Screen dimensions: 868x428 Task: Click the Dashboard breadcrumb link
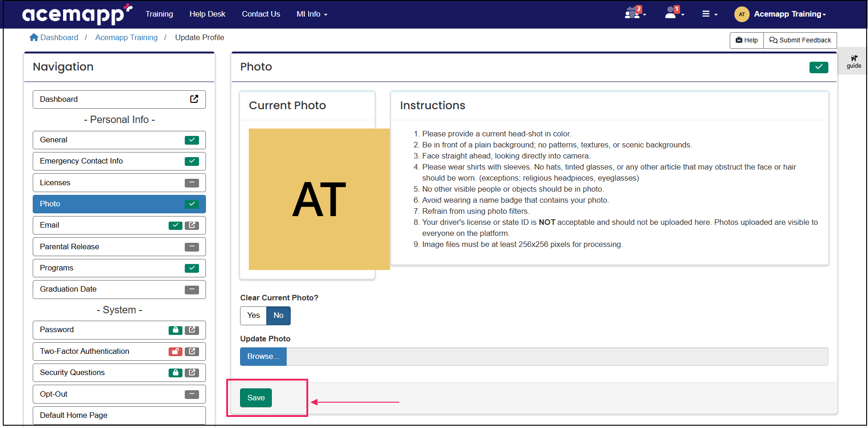(x=59, y=37)
